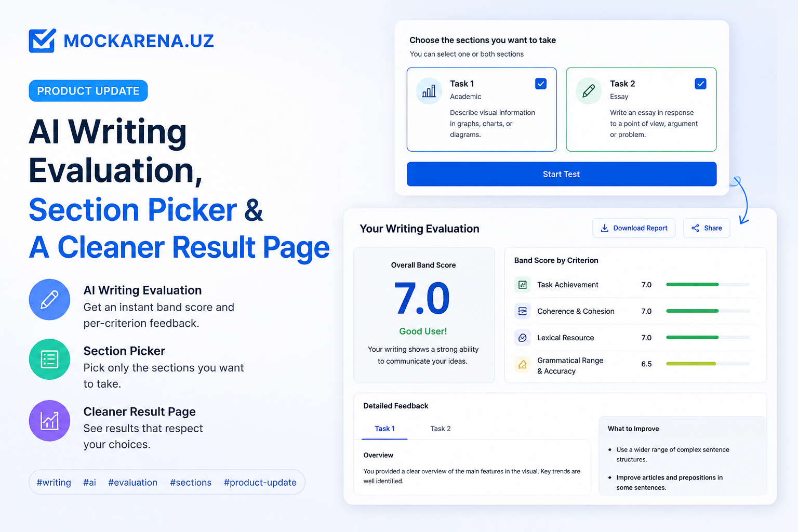This screenshot has height=532, width=798.
Task: Click the Task 1 bar chart icon
Action: click(x=429, y=91)
